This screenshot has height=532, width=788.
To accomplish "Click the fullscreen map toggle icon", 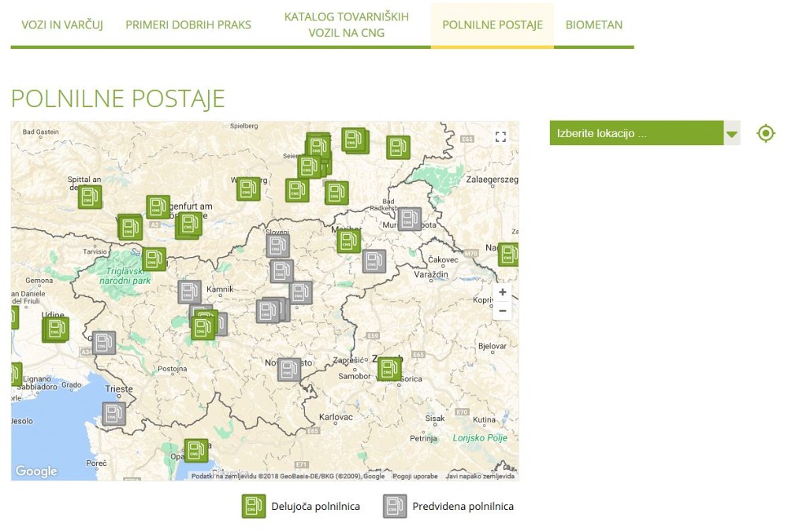I will (500, 137).
